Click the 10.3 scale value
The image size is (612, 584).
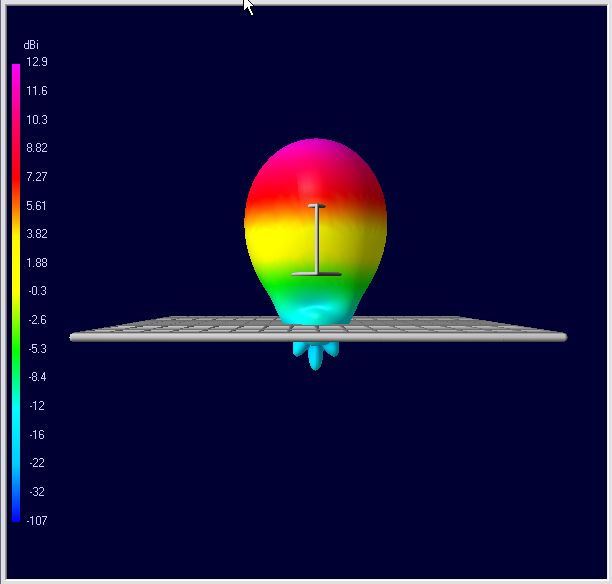(37, 119)
